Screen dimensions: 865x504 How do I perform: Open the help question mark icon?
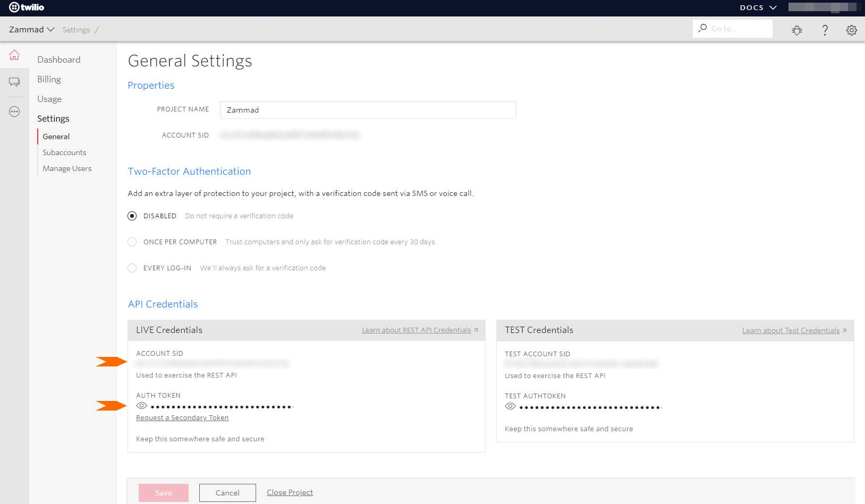click(825, 30)
